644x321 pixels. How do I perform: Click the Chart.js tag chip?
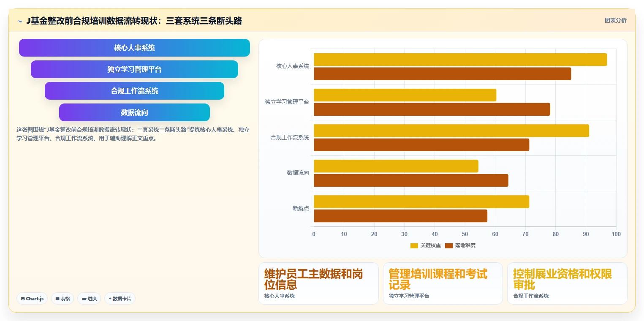click(x=32, y=299)
